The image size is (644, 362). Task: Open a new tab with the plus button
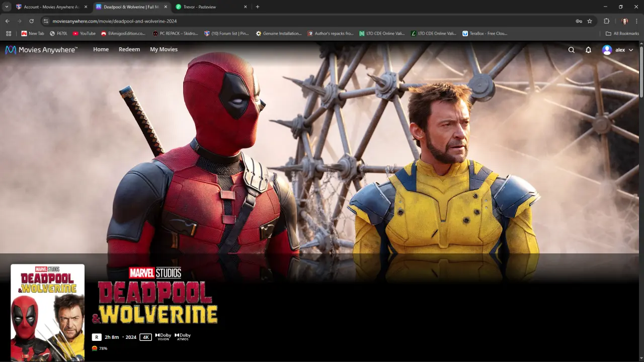point(258,7)
